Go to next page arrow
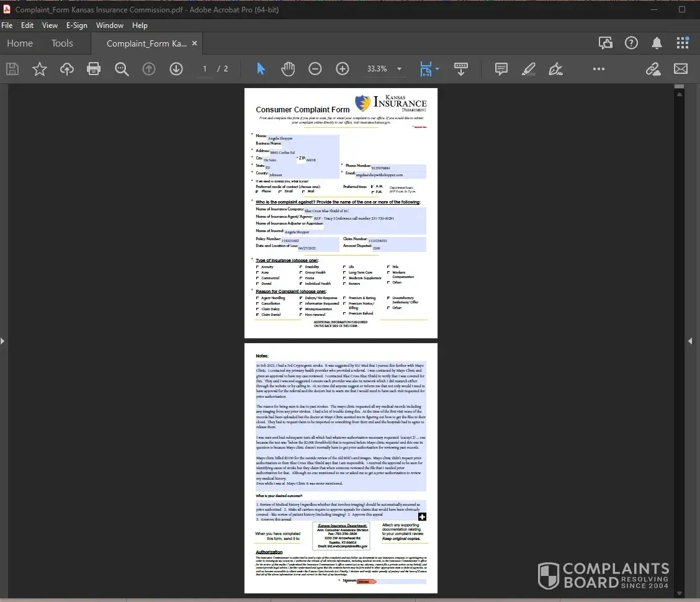This screenshot has width=700, height=602. pos(176,69)
